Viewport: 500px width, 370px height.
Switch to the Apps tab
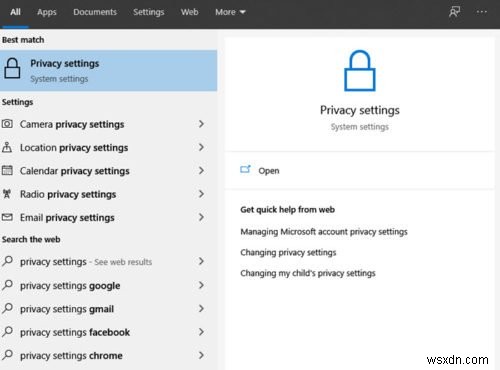47,12
